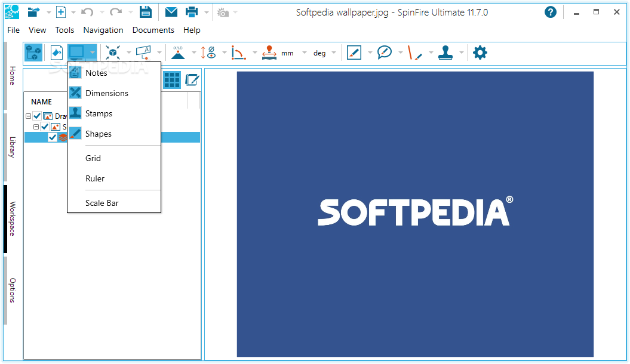This screenshot has height=364, width=630.
Task: Click the annotation plane icon with letter A
Action: [x=143, y=53]
